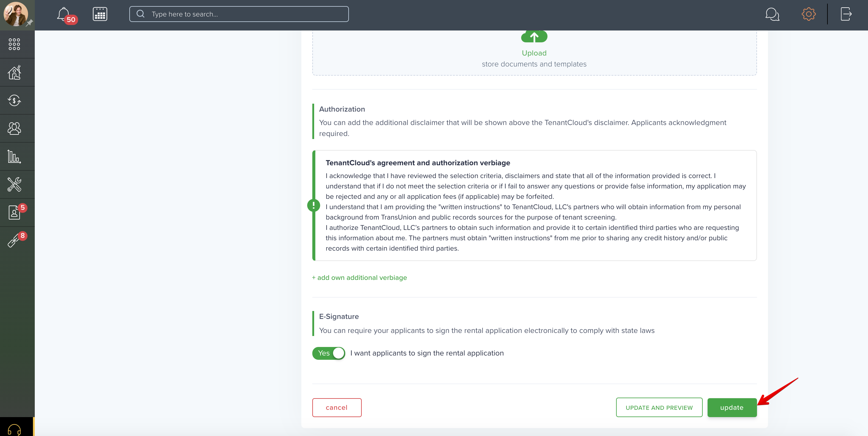Open the applications icon with 5 badge
The width and height of the screenshot is (868, 436).
tap(14, 213)
